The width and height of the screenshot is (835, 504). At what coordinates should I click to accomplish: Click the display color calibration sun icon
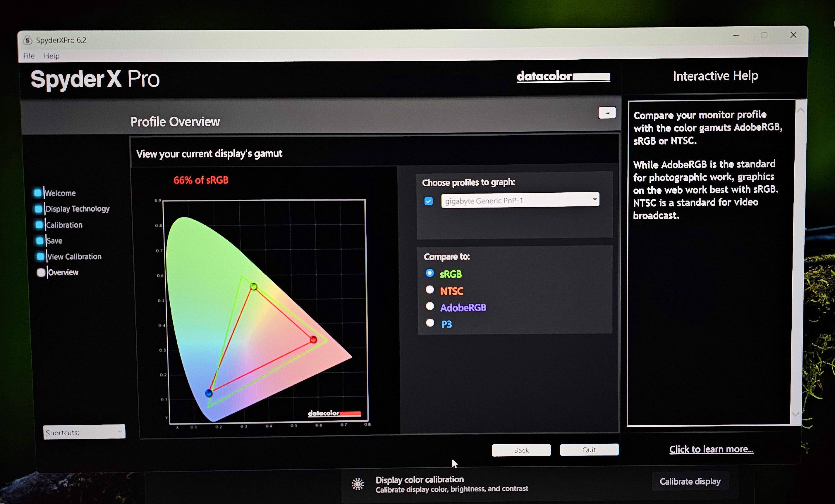(358, 484)
